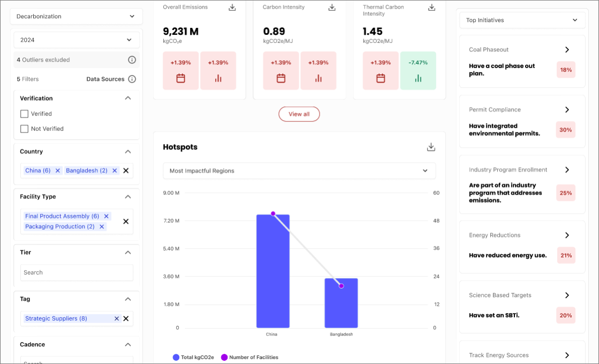
Task: Open the Most Impactful Regions dropdown
Action: coord(299,171)
